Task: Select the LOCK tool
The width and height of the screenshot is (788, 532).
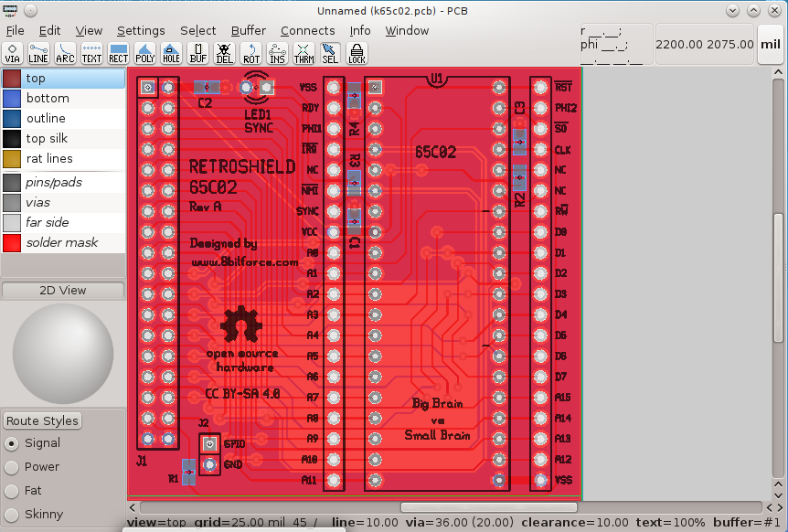Action: tap(357, 53)
